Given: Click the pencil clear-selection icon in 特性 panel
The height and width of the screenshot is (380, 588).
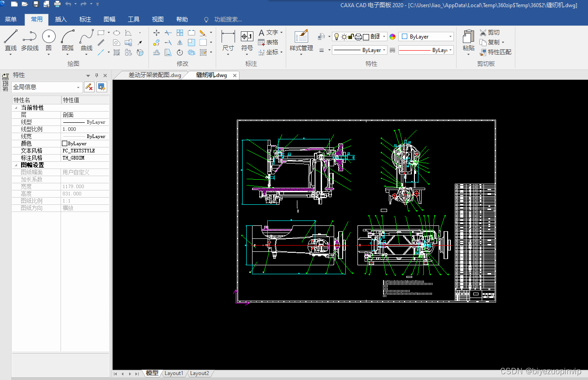Looking at the screenshot, I should (89, 87).
